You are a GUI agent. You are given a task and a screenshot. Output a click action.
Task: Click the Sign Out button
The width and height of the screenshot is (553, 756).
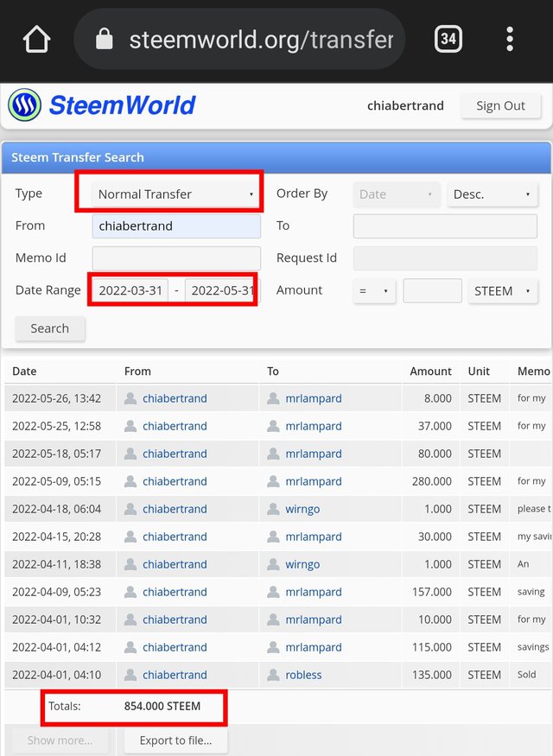click(500, 105)
